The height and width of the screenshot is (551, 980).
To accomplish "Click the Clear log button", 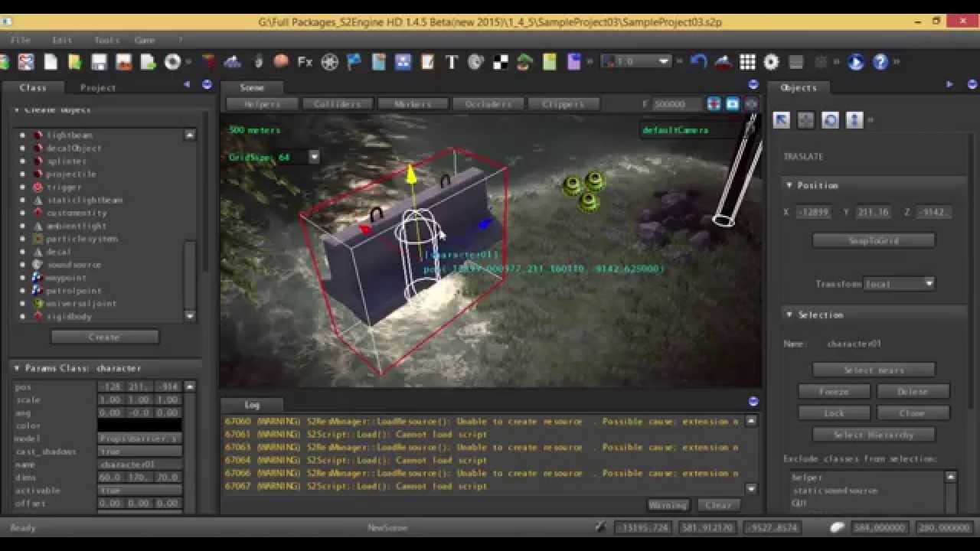I will [718, 505].
